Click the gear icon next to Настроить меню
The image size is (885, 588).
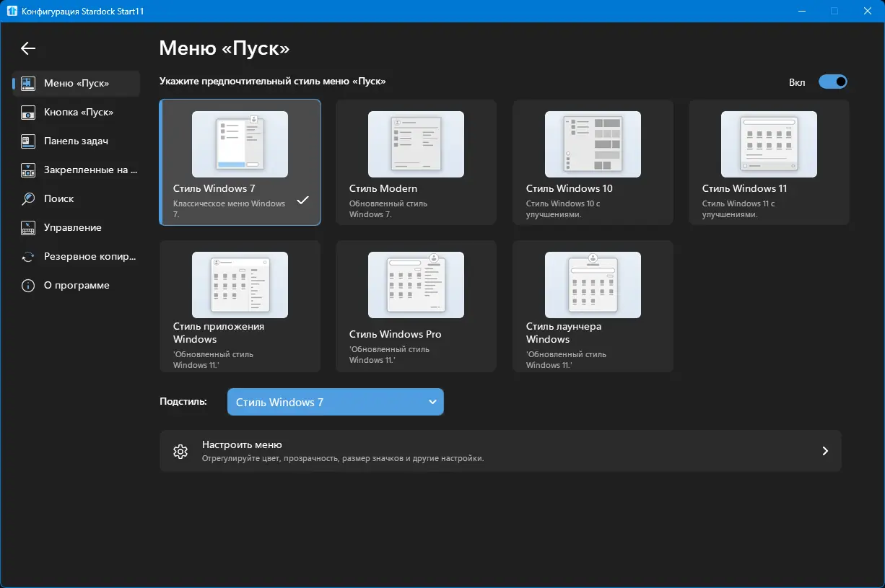click(x=180, y=452)
